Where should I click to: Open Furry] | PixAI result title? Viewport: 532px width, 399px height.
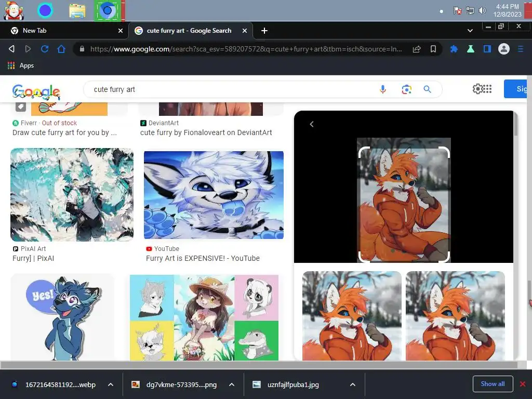tap(33, 258)
